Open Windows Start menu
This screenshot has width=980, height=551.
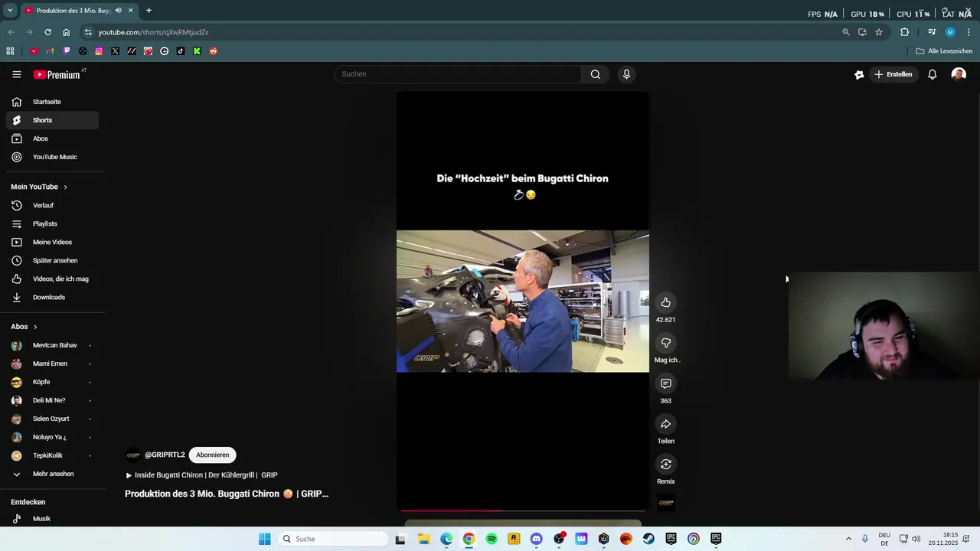(x=265, y=539)
